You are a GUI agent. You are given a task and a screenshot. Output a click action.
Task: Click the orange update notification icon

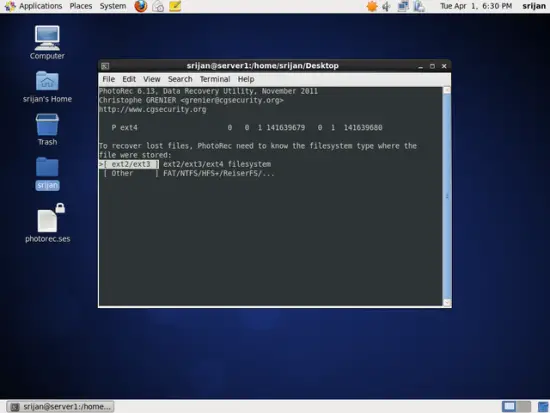(371, 6)
